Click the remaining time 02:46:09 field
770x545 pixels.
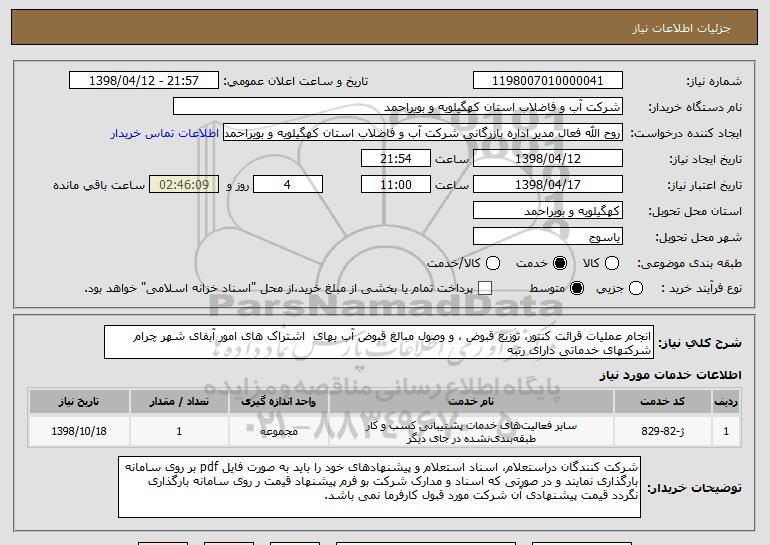click(x=184, y=185)
